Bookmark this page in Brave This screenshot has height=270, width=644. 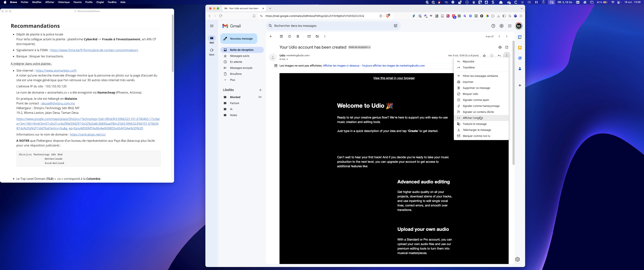coord(254,16)
